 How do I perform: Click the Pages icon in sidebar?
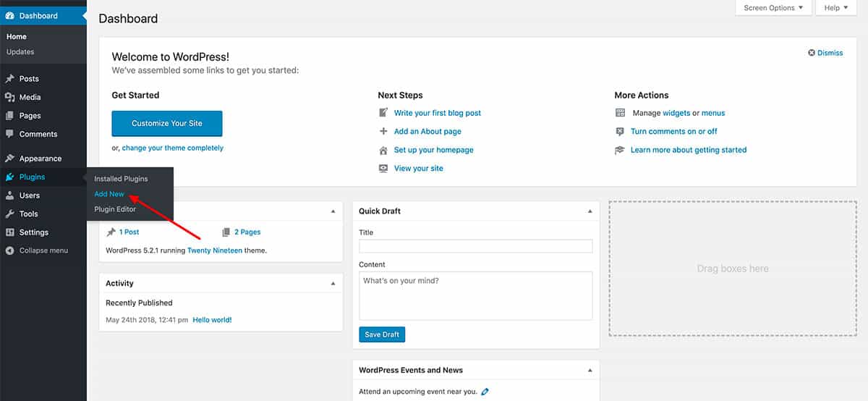(9, 116)
